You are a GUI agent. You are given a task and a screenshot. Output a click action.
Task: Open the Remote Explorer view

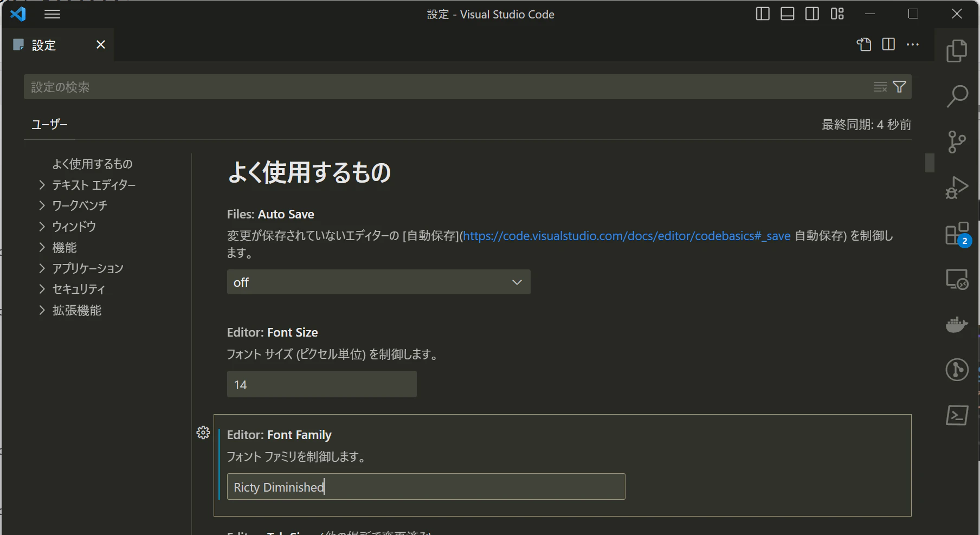(957, 279)
